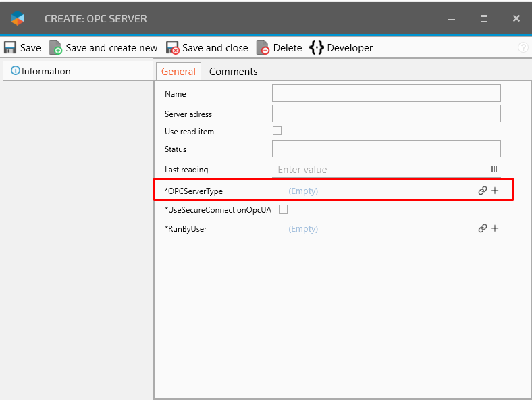
Task: Click Save and create new icon
Action: click(55, 48)
